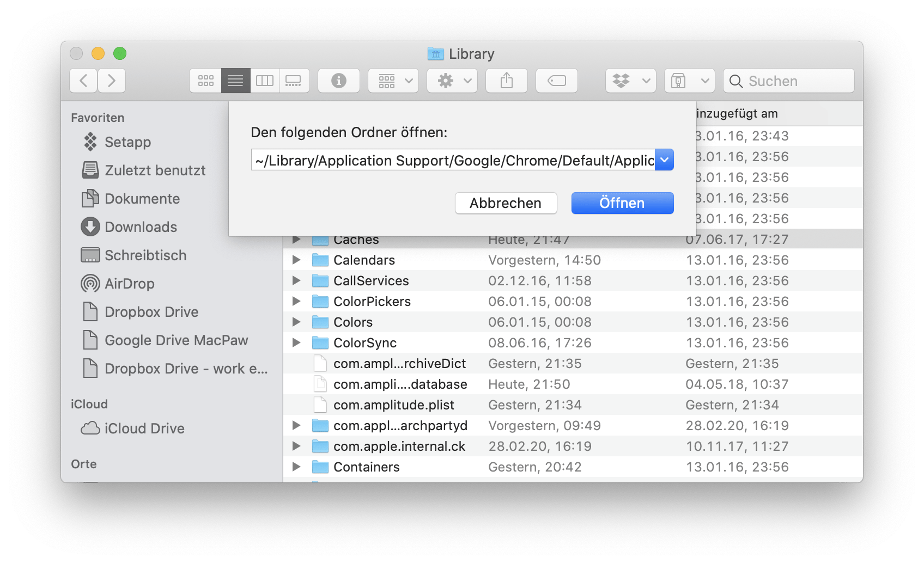Viewport: 924px width, 563px height.
Task: Switch to gallery view in toolbar
Action: click(294, 81)
